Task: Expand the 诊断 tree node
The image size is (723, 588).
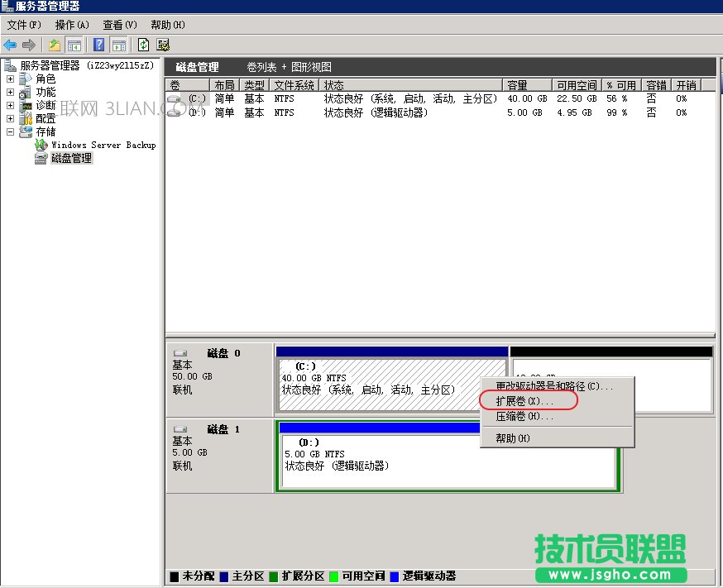Action: click(9, 105)
